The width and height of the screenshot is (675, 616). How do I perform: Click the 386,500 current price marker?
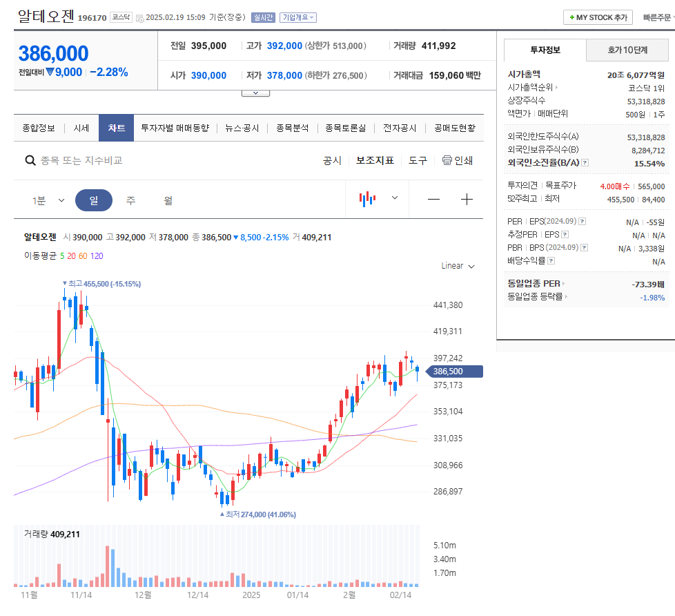coord(454,372)
